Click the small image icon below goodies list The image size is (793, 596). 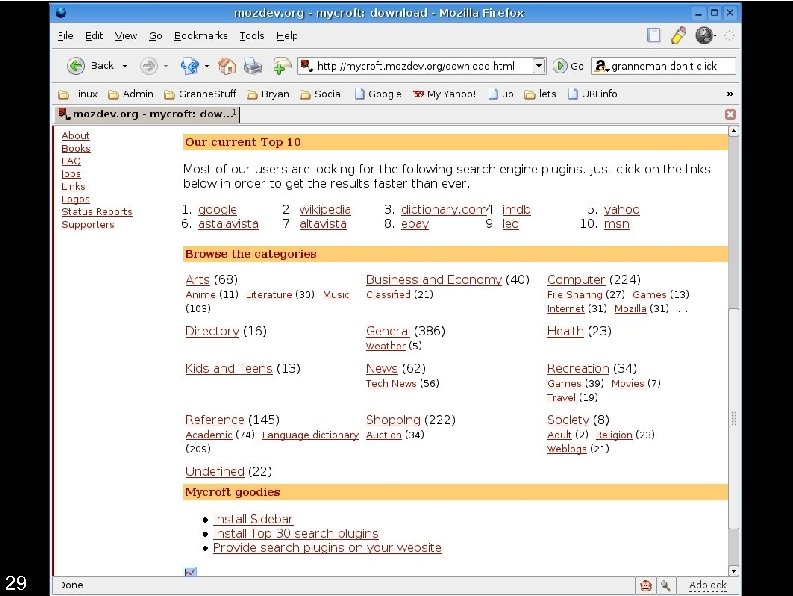191,572
